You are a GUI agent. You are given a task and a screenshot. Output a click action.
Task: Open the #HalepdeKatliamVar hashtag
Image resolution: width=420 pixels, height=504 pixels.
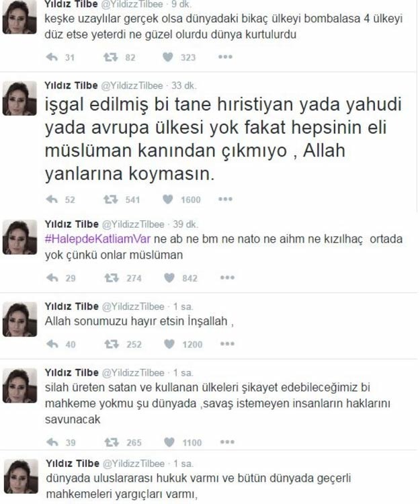point(97,239)
